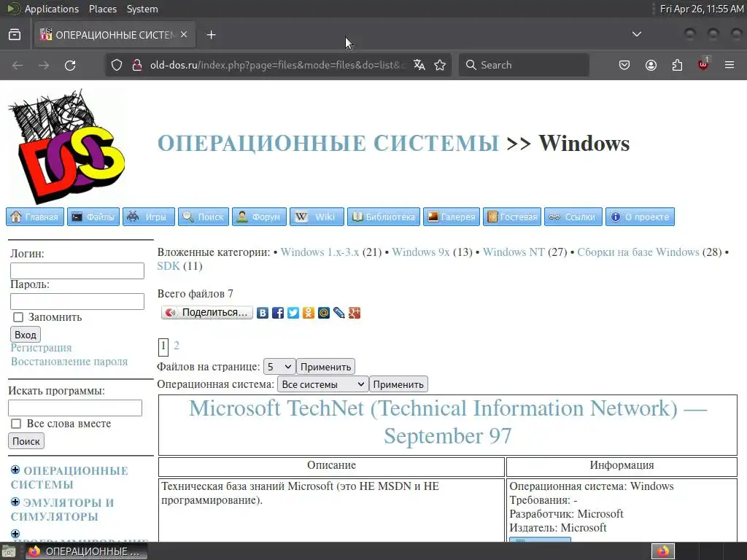This screenshot has width=747, height=560.
Task: Click the forward navigation arrow
Action: pyautogui.click(x=44, y=65)
